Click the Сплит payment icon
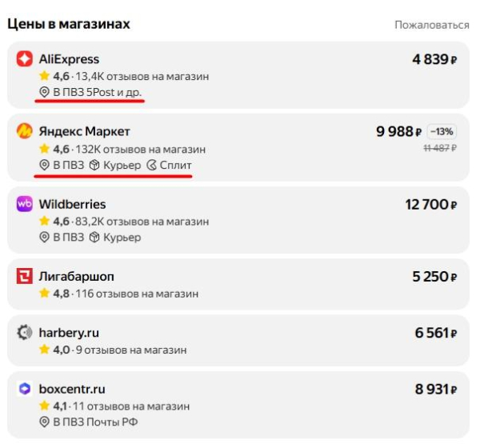 coord(152,165)
